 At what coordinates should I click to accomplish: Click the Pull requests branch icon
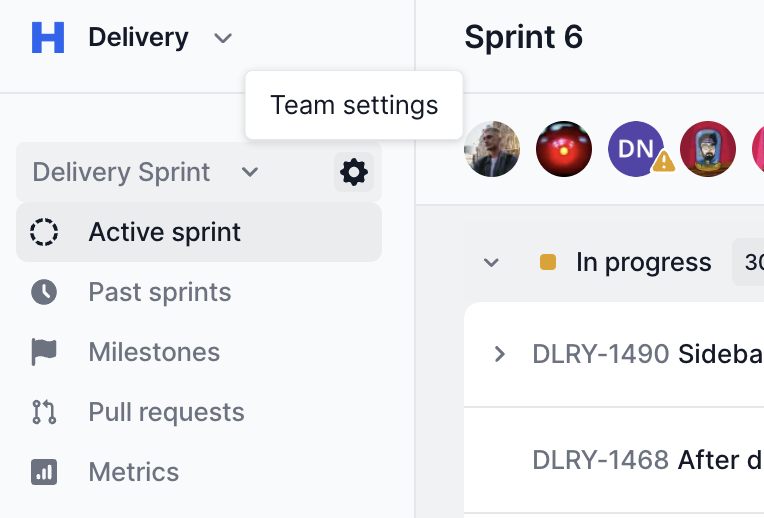pos(44,412)
